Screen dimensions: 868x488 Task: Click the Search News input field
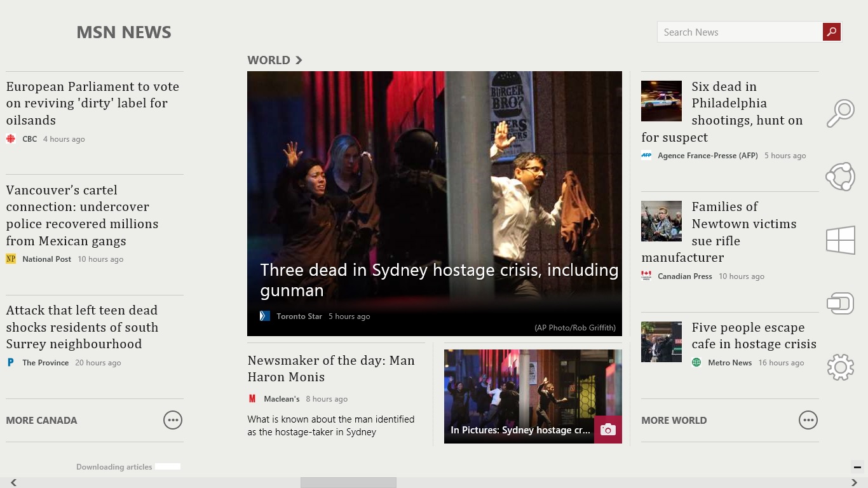(x=740, y=32)
